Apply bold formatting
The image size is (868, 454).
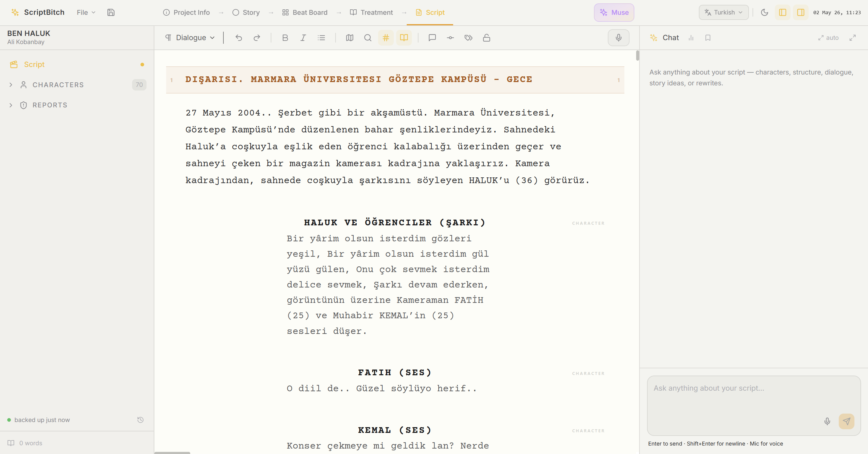pyautogui.click(x=285, y=38)
